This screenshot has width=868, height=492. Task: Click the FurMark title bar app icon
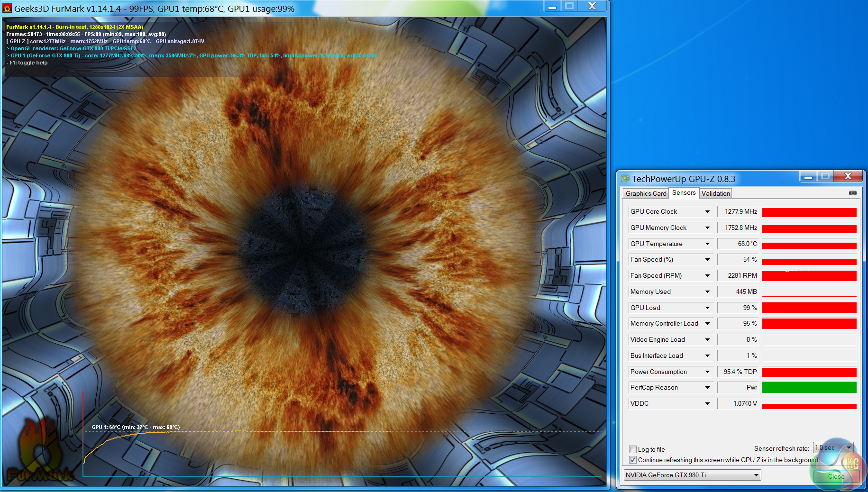click(7, 8)
